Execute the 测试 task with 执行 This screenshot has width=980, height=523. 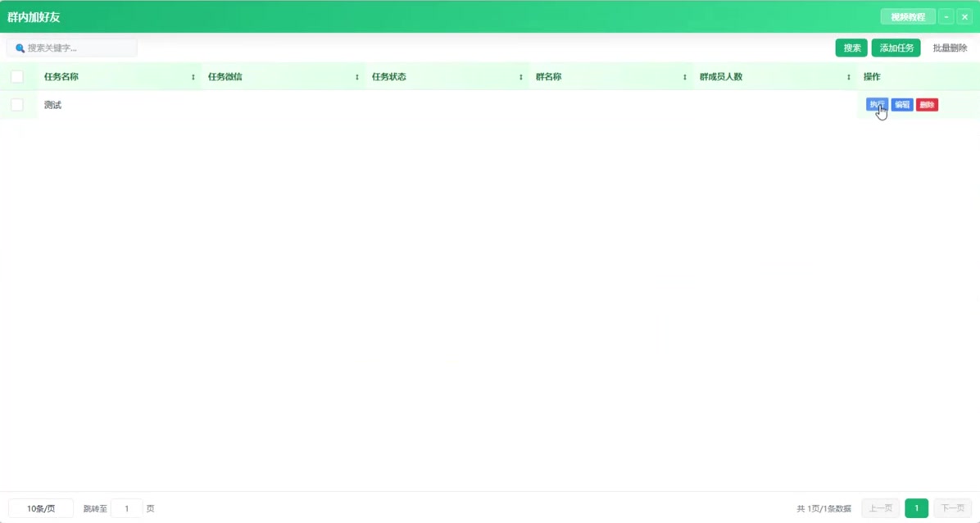pyautogui.click(x=877, y=104)
